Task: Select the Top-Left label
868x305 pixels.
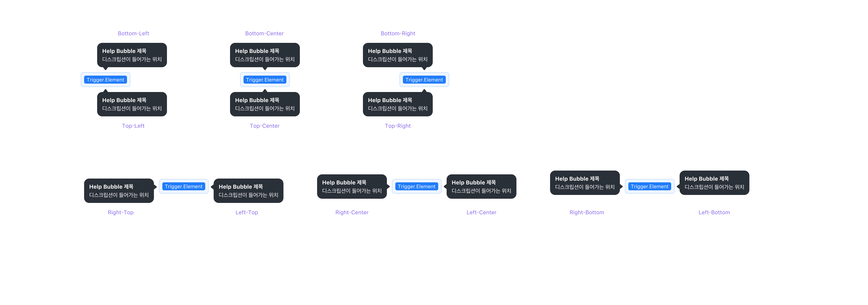Action: [x=133, y=126]
